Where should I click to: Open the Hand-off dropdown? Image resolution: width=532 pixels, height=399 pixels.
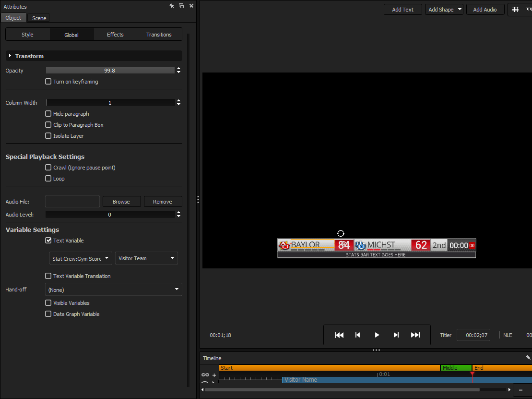click(x=114, y=290)
